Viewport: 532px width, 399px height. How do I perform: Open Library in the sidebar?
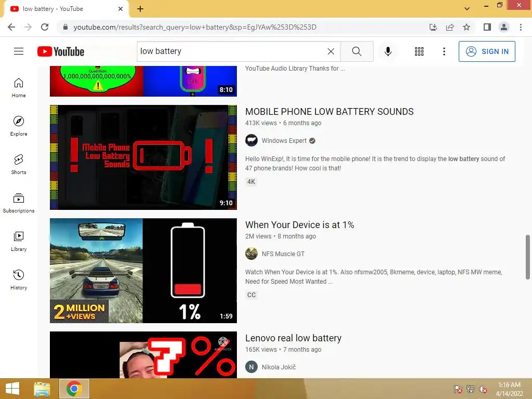click(x=19, y=241)
